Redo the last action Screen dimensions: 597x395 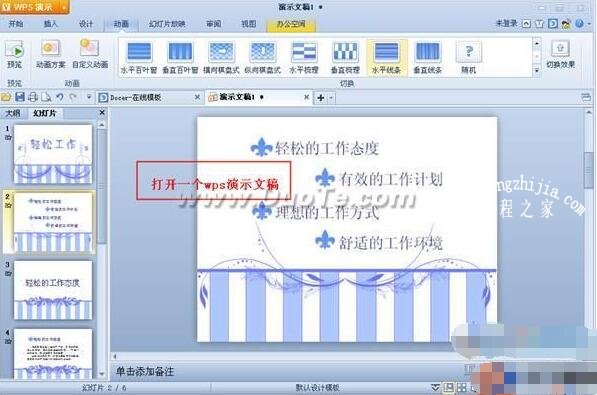73,97
